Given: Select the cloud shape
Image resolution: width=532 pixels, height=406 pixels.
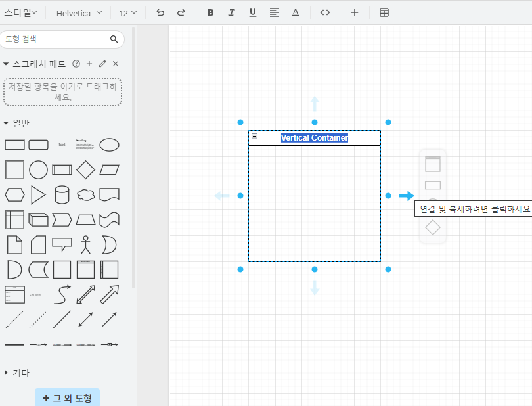Looking at the screenshot, I should (85, 195).
